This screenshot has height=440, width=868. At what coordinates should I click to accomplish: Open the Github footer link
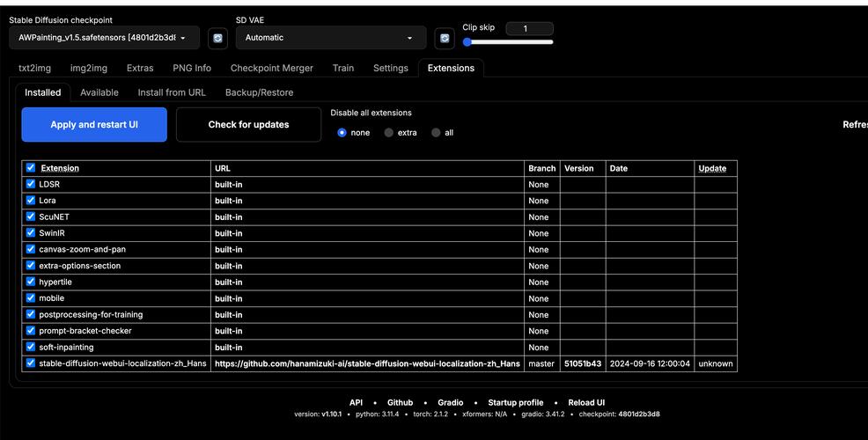coord(400,402)
